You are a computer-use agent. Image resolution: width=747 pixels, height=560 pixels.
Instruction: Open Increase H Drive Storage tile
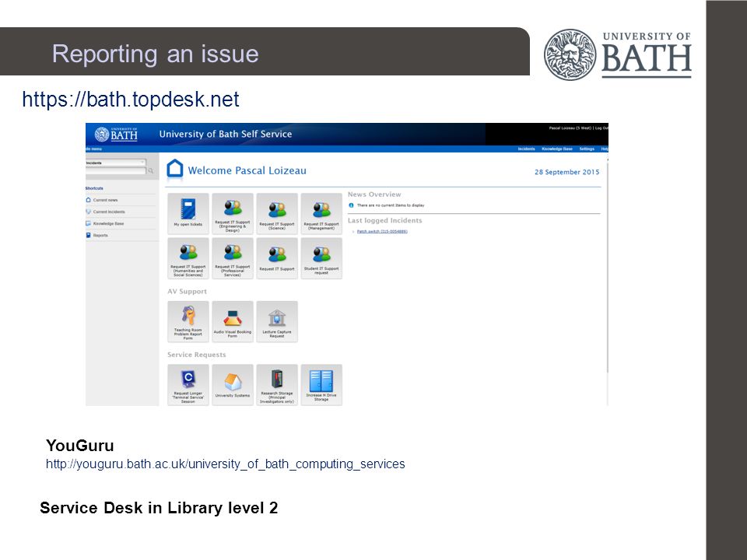(x=321, y=385)
